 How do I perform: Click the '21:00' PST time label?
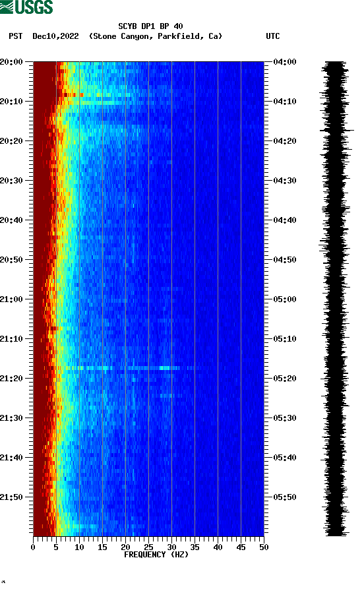(x=11, y=299)
